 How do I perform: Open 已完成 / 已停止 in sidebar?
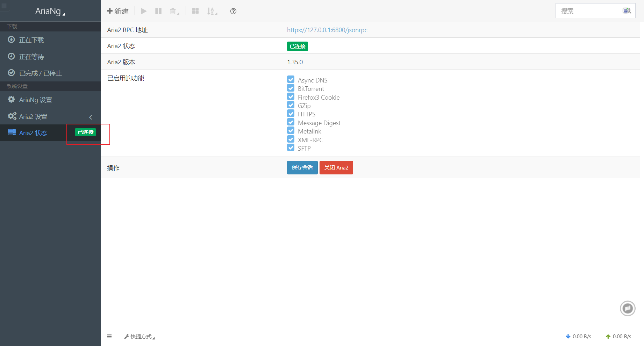pos(40,73)
